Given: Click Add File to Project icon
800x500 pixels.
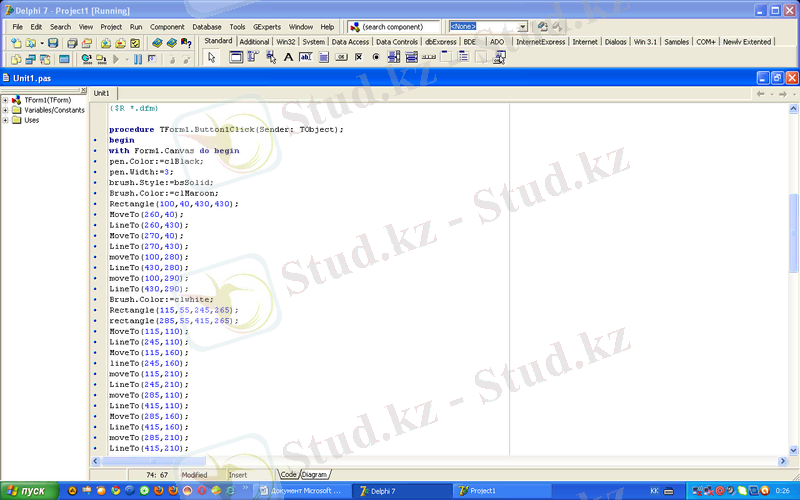Looking at the screenshot, I should (106, 43).
